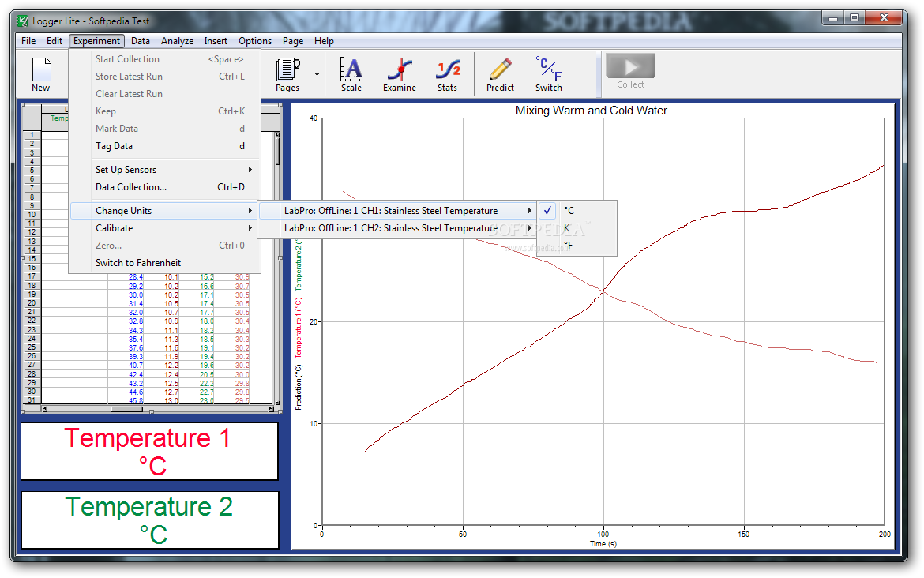Click the Time (s) axis label
924x578 pixels.
pyautogui.click(x=603, y=544)
